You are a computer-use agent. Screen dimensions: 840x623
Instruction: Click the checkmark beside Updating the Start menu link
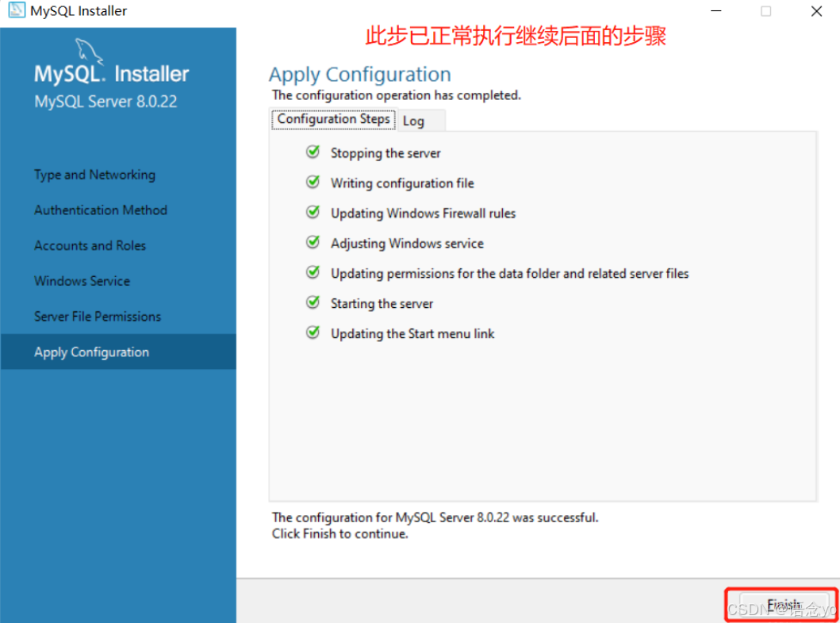(x=313, y=333)
